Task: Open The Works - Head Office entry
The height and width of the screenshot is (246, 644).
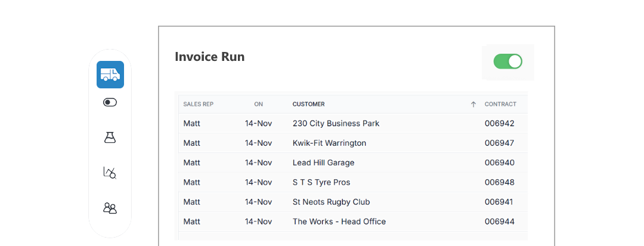Action: click(339, 222)
